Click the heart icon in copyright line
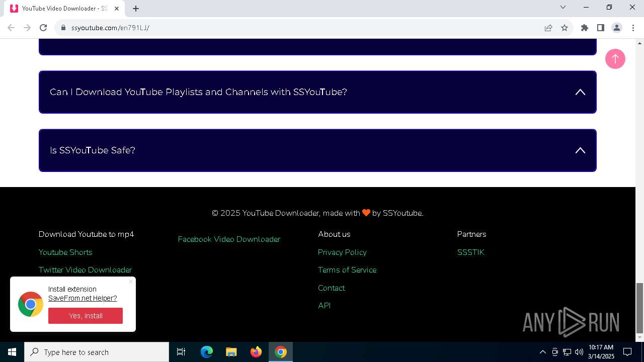Screen dimensions: 644x362 click(x=366, y=213)
